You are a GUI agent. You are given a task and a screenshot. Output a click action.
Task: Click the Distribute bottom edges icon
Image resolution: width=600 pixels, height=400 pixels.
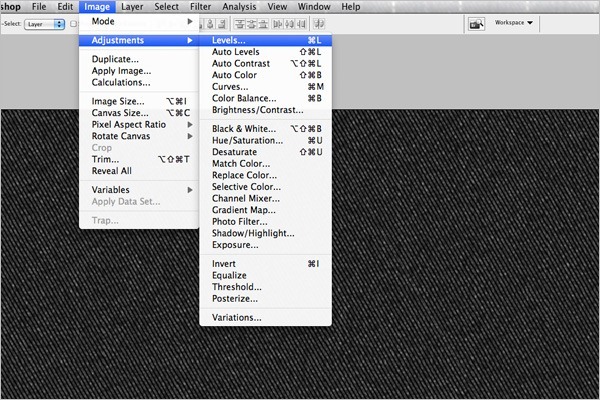coord(263,24)
